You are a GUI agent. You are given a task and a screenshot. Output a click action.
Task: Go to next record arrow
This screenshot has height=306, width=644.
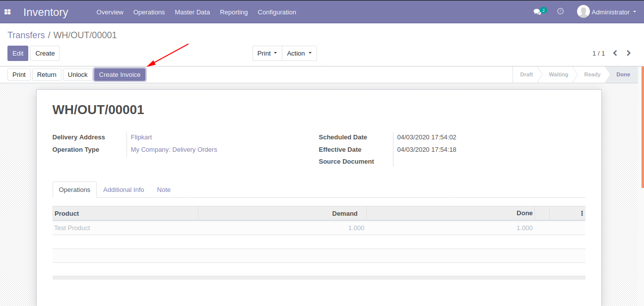click(x=629, y=53)
